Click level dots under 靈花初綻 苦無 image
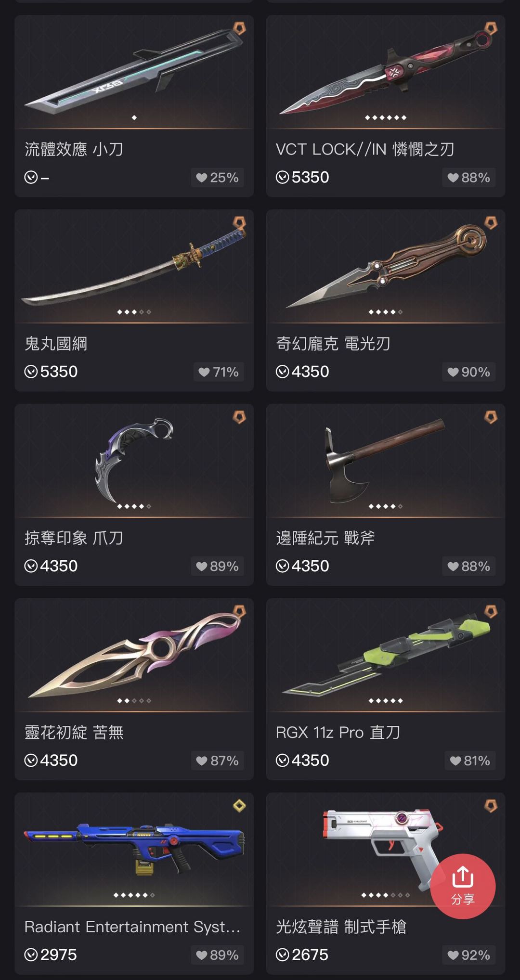 (134, 701)
